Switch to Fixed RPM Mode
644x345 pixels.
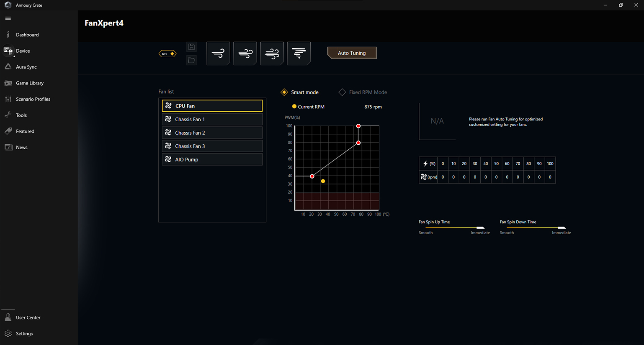pos(363,92)
